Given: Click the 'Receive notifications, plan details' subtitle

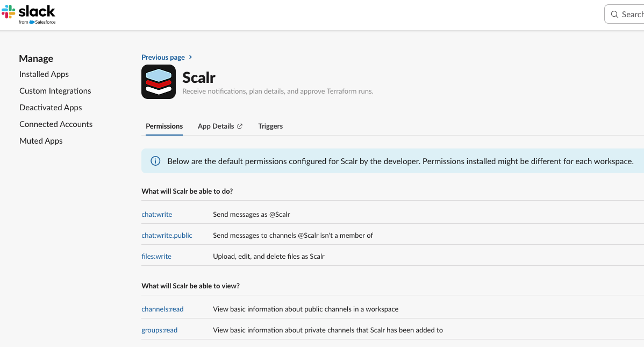Looking at the screenshot, I should pos(277,91).
